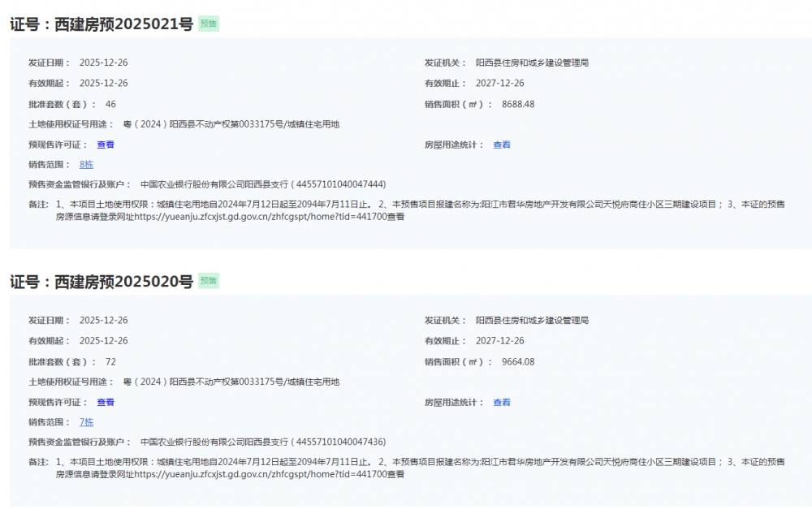Screen dimensions: 812x509
Task: Open 查看 link for 预现售许可证 under certificate 2025020
Action: [x=106, y=403]
